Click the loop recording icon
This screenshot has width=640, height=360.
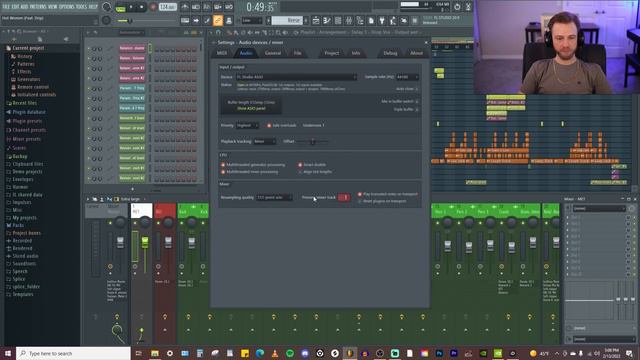(229, 7)
